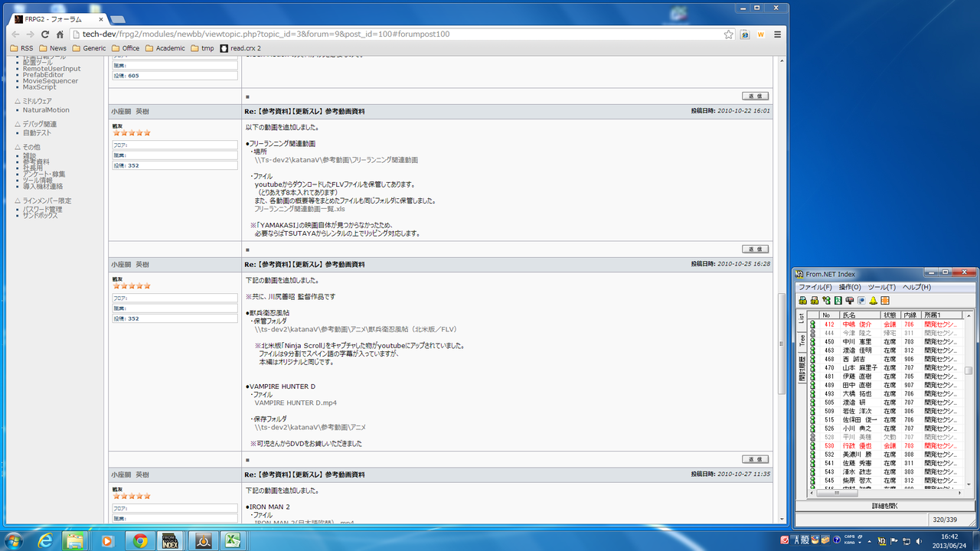Screen dimensions: 980x551
Task: Switch to the List side tab in From.NET
Action: click(802, 318)
